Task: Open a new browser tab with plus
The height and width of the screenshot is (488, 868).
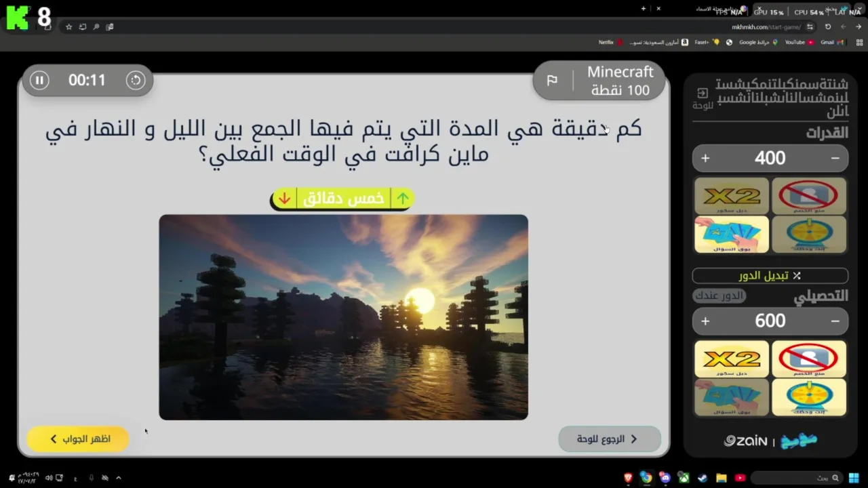Action: [643, 9]
